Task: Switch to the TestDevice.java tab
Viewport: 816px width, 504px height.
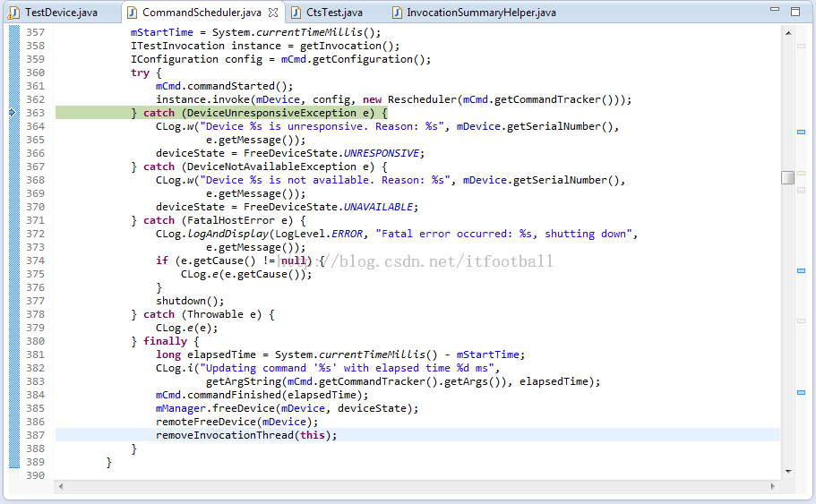Action: (x=62, y=12)
